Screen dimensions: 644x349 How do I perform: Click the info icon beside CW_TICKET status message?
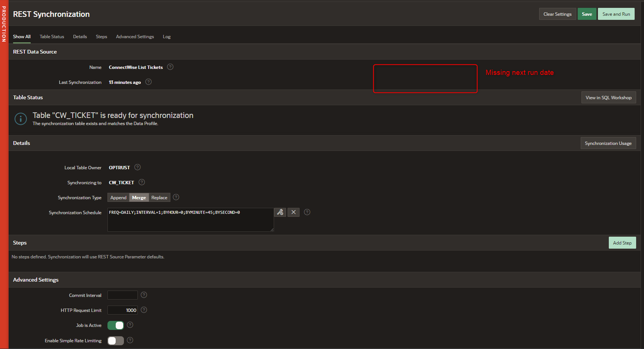[x=21, y=119]
